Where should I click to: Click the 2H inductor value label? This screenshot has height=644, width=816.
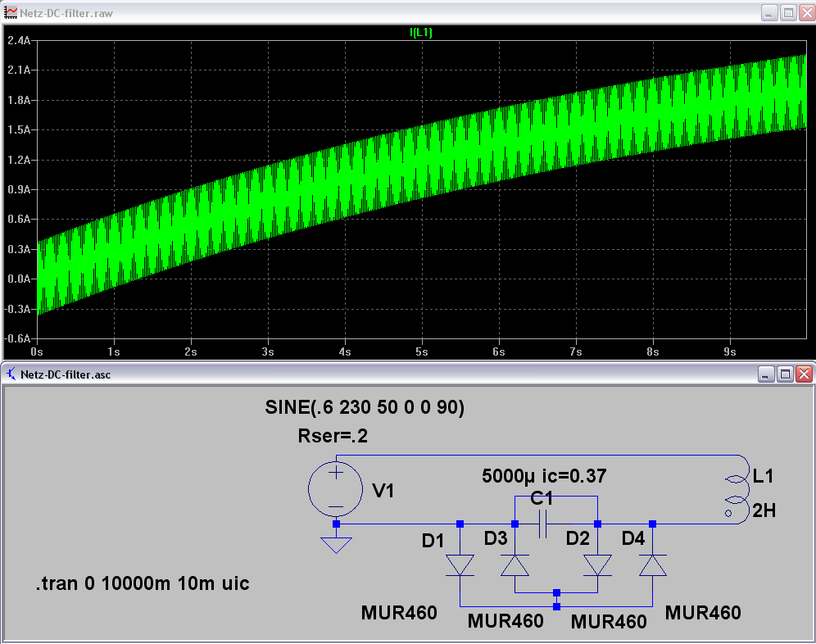pos(764,511)
